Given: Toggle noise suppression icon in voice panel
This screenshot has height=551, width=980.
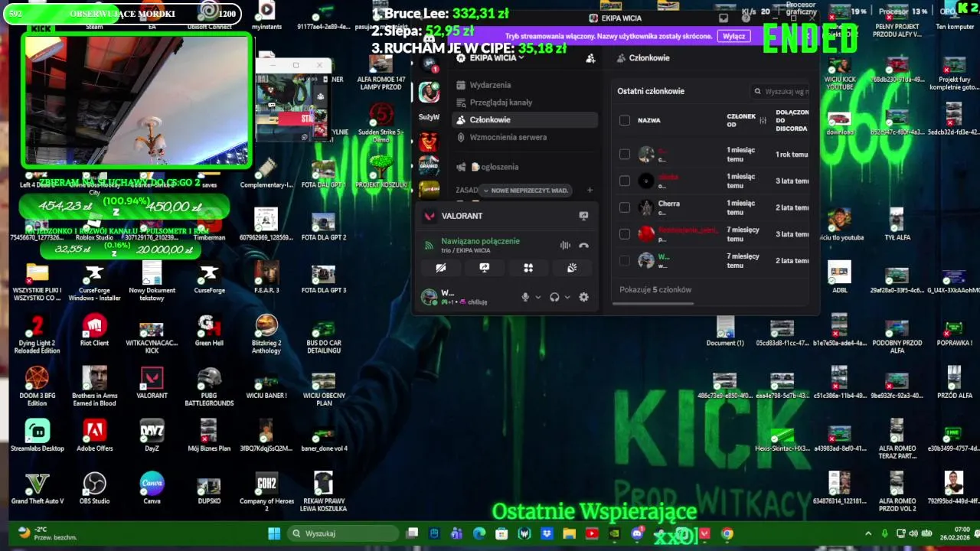Looking at the screenshot, I should pyautogui.click(x=565, y=246).
